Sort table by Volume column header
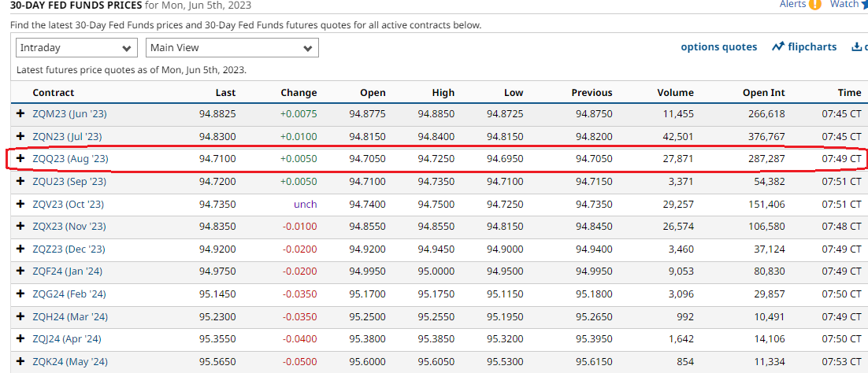Viewport: 868px width, 373px height. (x=675, y=93)
